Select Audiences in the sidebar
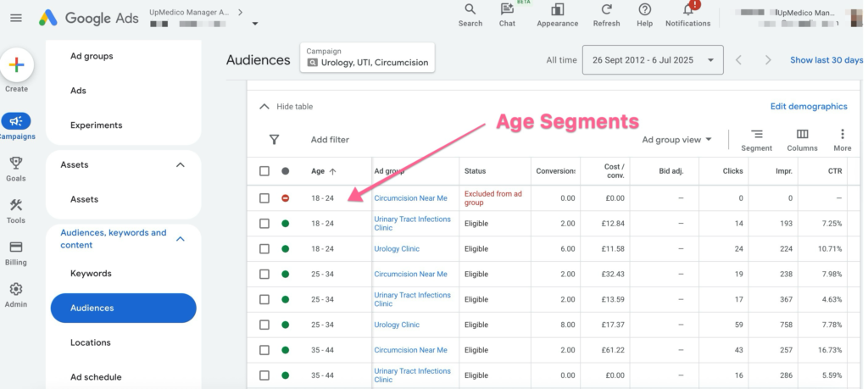The image size is (868, 389). click(124, 308)
